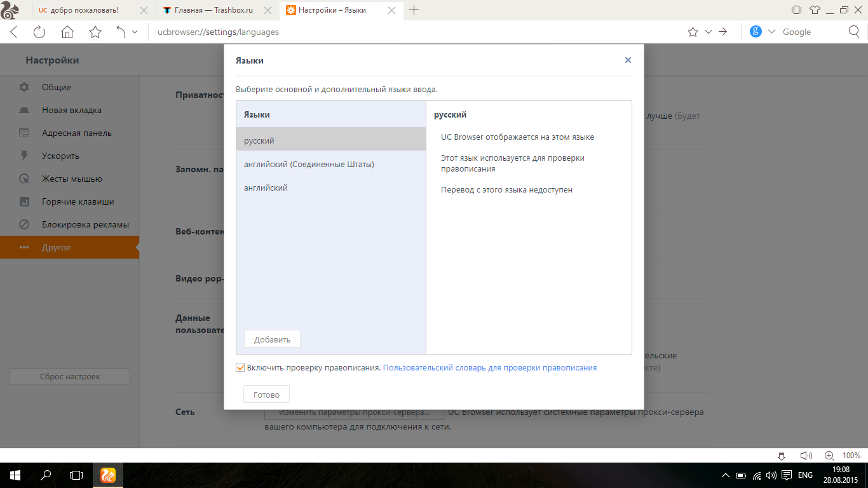Open Блокировка рекламы settings section
The height and width of the screenshot is (488, 868).
(85, 224)
